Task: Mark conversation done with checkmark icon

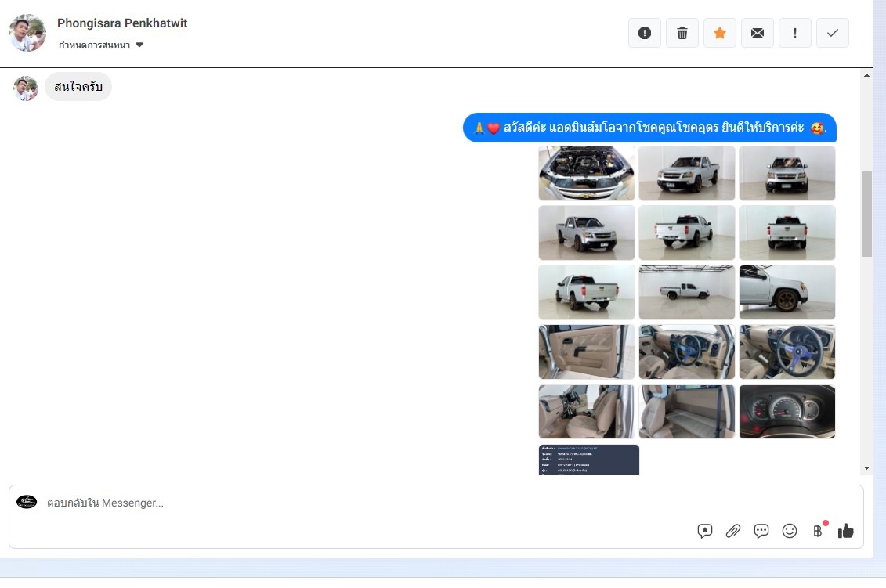Action: pyautogui.click(x=833, y=33)
